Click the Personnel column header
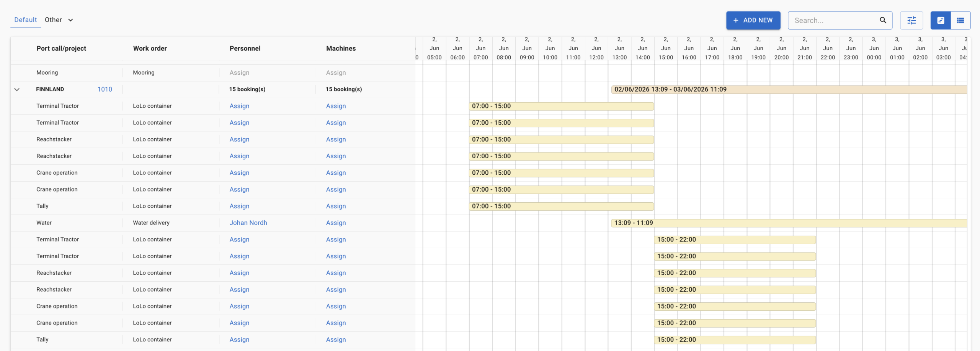980x351 pixels. pos(245,48)
